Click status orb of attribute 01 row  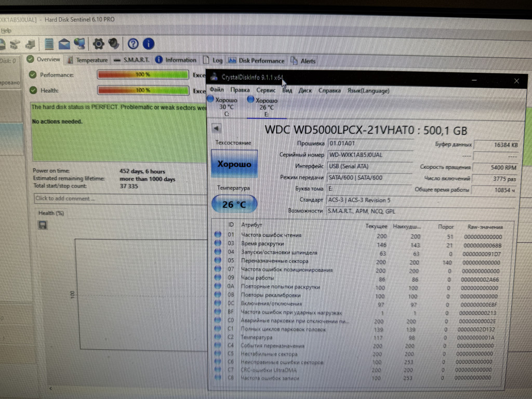[218, 234]
